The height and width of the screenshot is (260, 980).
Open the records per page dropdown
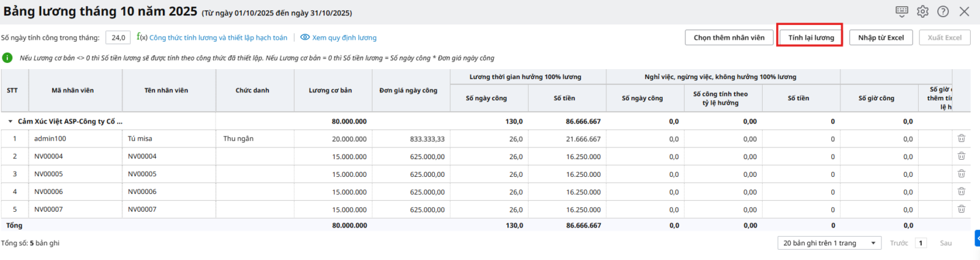829,243
